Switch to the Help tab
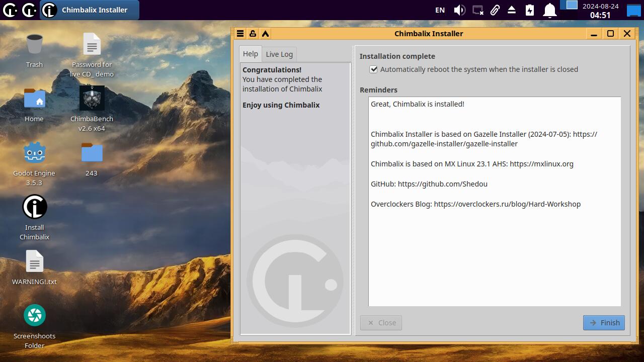Viewport: 644px width, 362px height. (251, 54)
